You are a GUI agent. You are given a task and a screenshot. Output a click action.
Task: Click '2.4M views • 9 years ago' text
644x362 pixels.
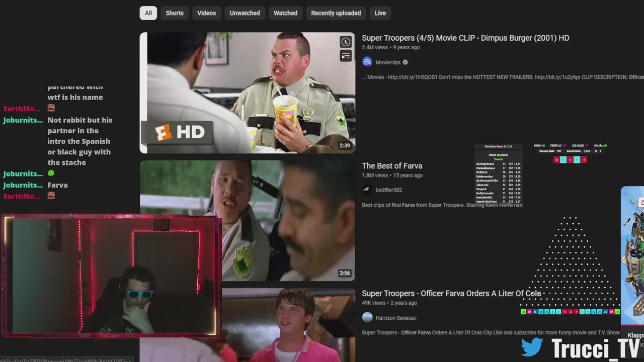pyautogui.click(x=390, y=47)
